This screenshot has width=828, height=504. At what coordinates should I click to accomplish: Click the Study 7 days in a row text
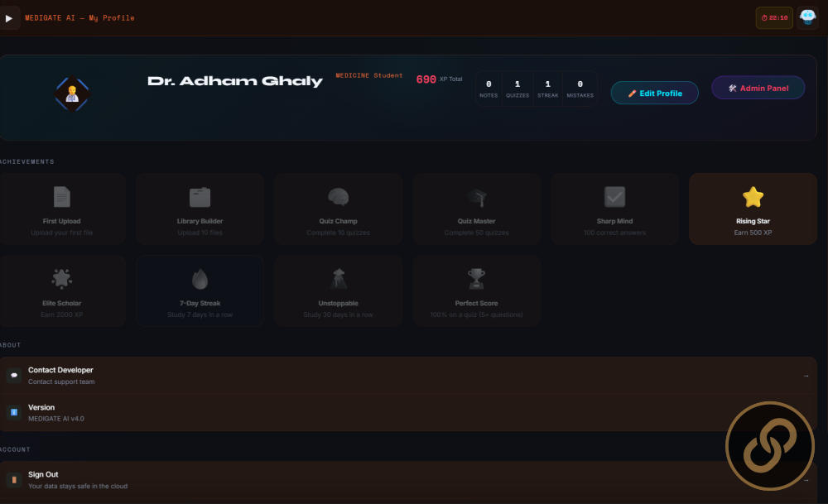[200, 314]
